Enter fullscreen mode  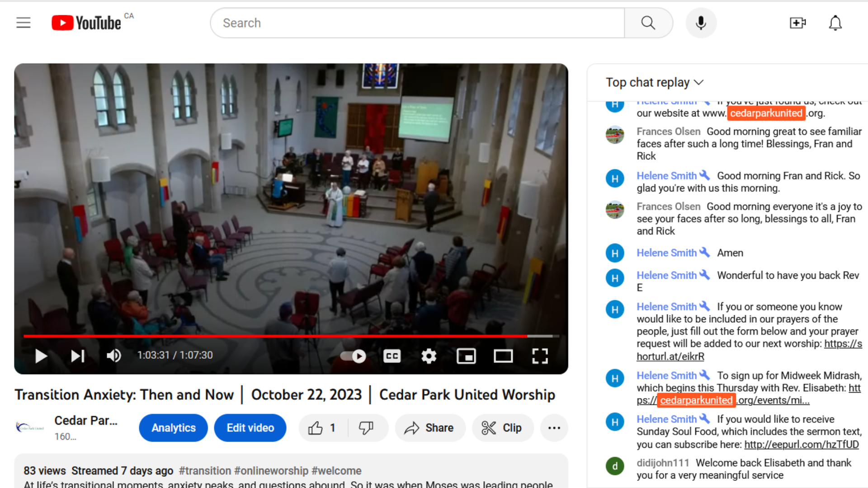[540, 356]
